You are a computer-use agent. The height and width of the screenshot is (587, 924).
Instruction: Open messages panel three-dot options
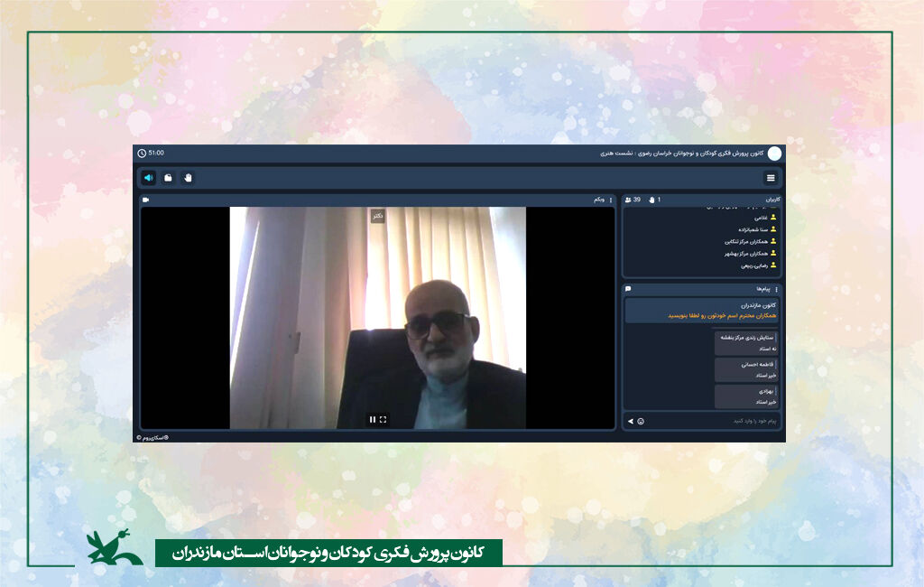777,289
